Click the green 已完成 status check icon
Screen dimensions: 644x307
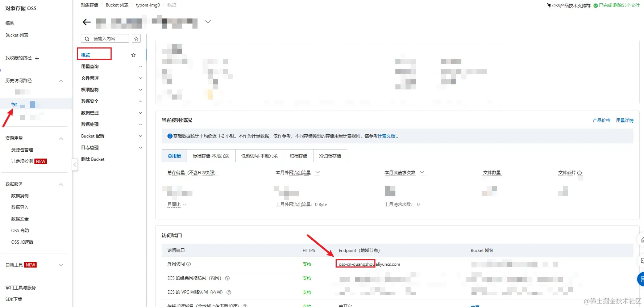tap(595, 5)
